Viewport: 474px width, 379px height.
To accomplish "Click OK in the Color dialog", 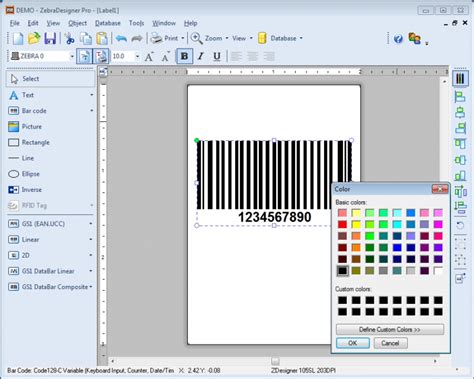I will click(353, 343).
